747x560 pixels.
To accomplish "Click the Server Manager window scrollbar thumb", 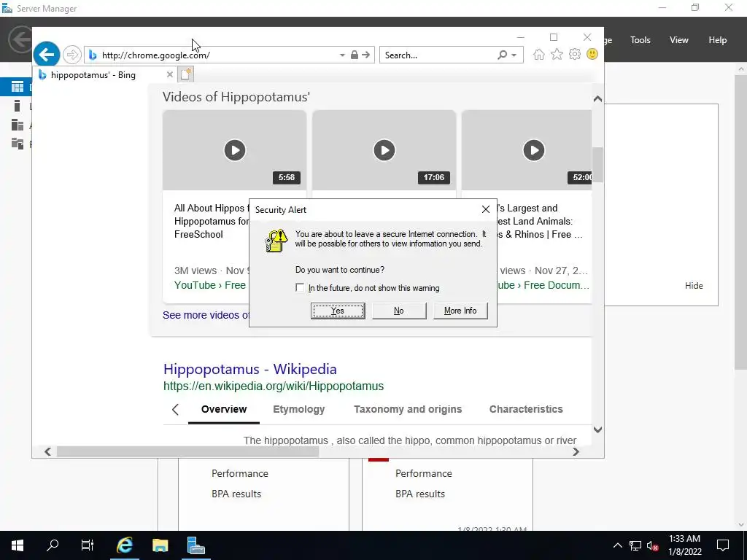I will pos(741,222).
